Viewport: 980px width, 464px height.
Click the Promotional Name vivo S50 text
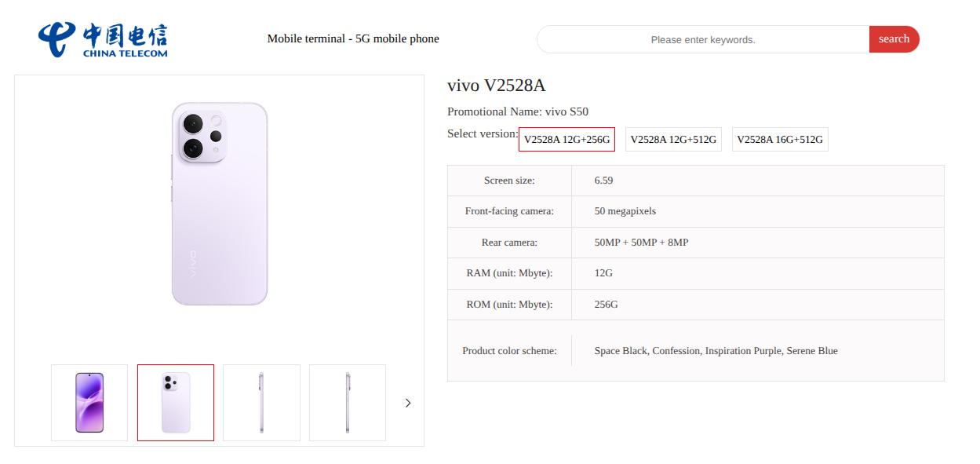518,111
